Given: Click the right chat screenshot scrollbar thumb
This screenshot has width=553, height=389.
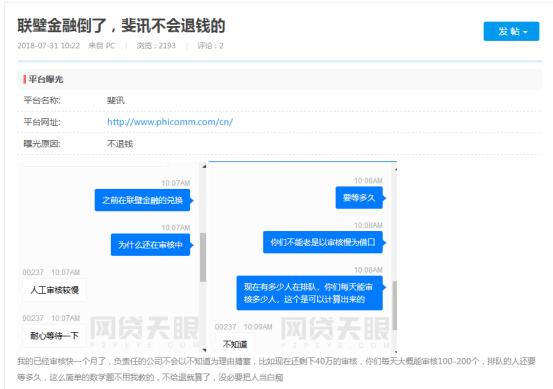Looking at the screenshot, I should (x=395, y=305).
